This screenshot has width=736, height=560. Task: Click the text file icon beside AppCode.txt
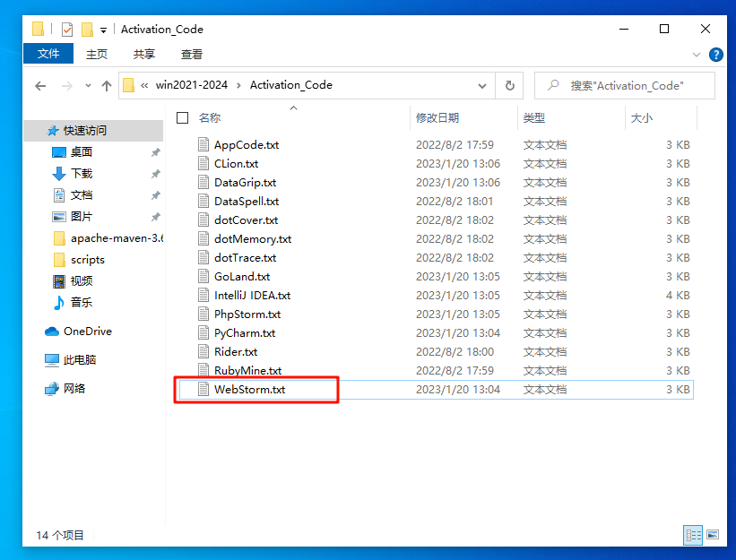(x=203, y=144)
